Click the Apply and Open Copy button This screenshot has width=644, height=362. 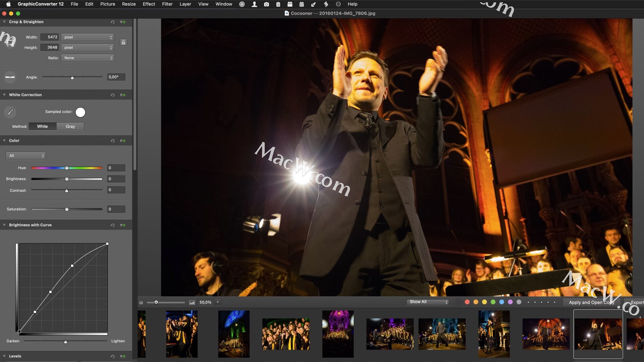[592, 302]
